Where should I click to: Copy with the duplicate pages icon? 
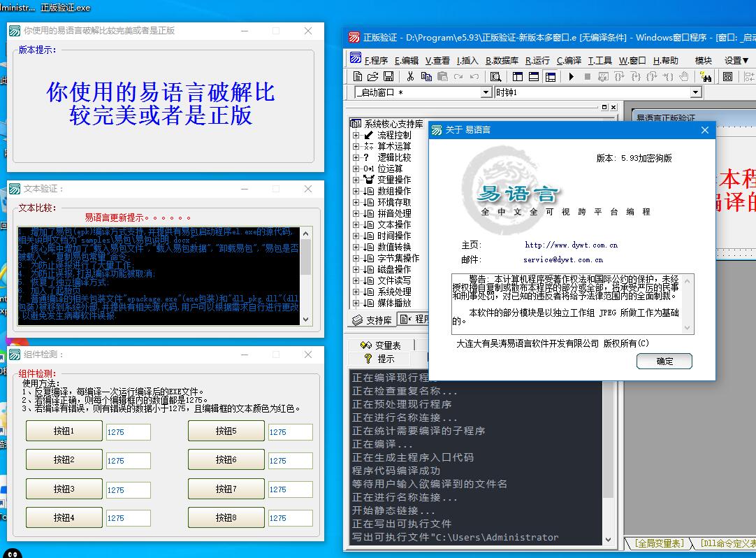[426, 76]
